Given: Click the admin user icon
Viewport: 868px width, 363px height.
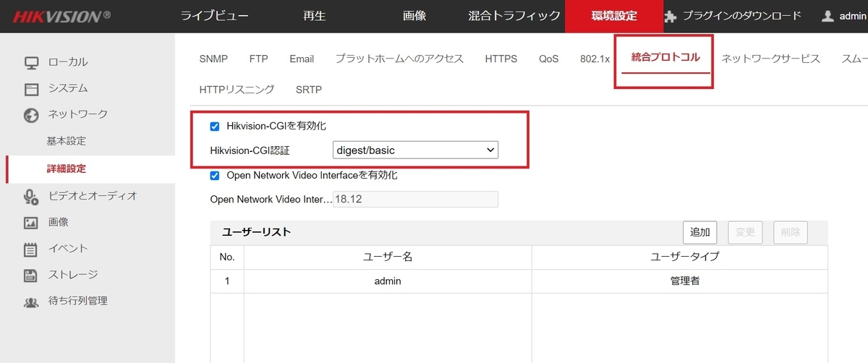Looking at the screenshot, I should click(828, 16).
